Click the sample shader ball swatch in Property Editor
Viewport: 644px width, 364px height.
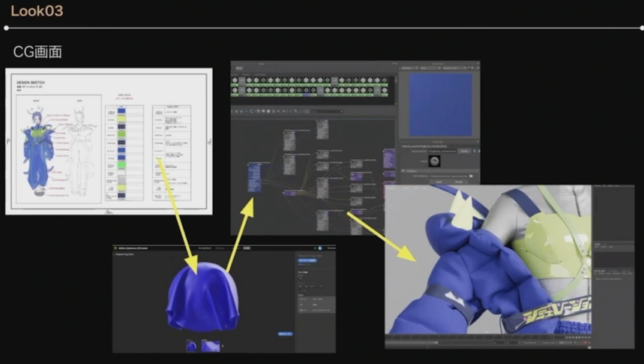click(435, 161)
